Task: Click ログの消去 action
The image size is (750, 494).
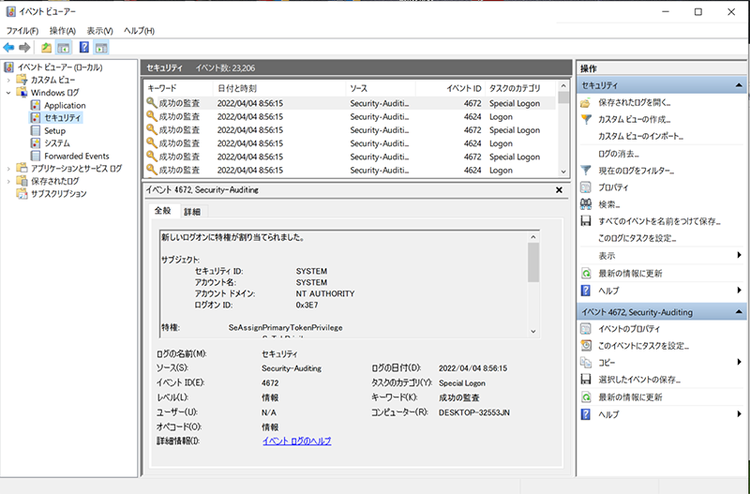Action: click(x=618, y=154)
